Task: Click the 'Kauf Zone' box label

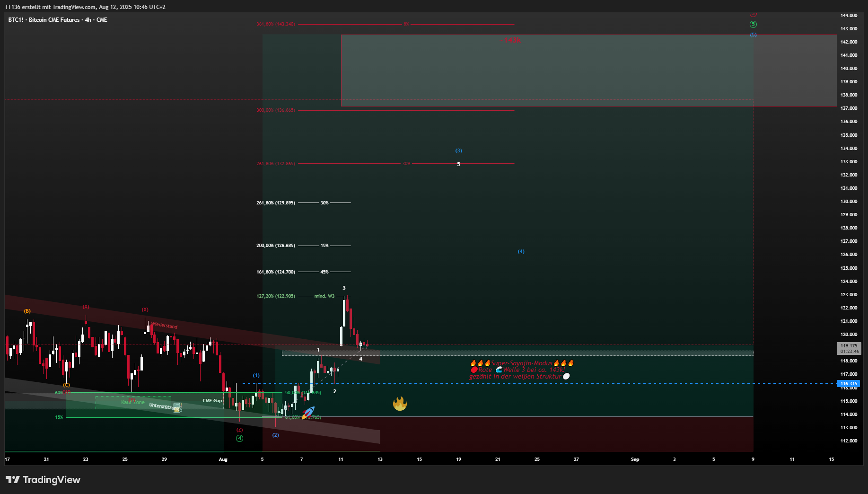Action: click(x=133, y=402)
